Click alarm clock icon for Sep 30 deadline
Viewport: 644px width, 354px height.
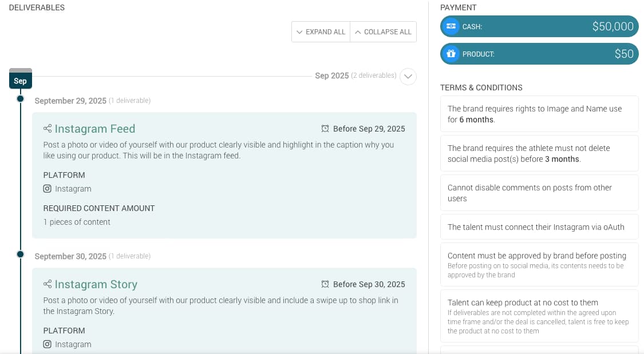325,284
